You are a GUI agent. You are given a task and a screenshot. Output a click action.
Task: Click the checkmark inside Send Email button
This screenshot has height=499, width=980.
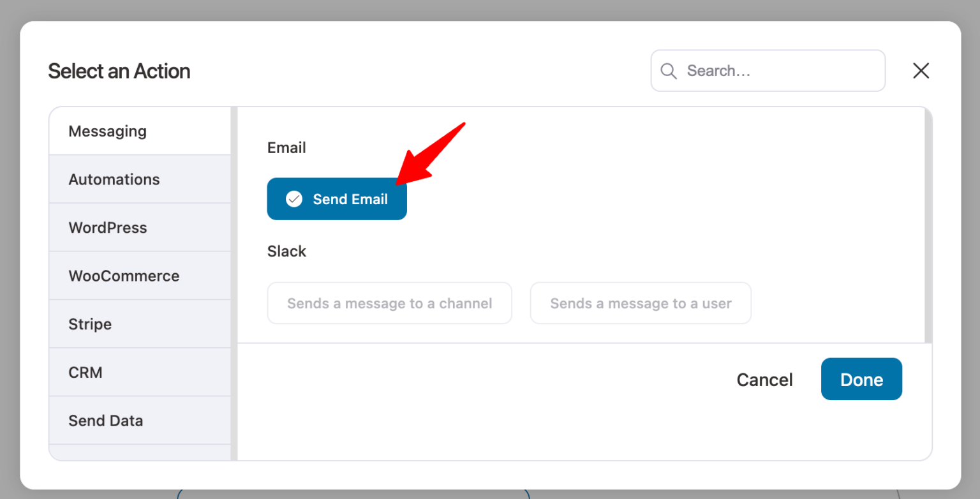point(294,198)
